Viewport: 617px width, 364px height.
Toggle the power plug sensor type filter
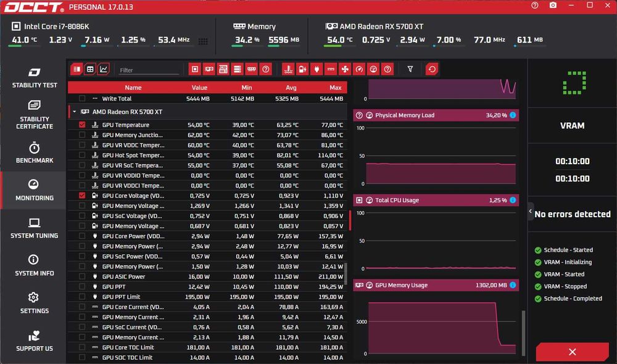317,69
